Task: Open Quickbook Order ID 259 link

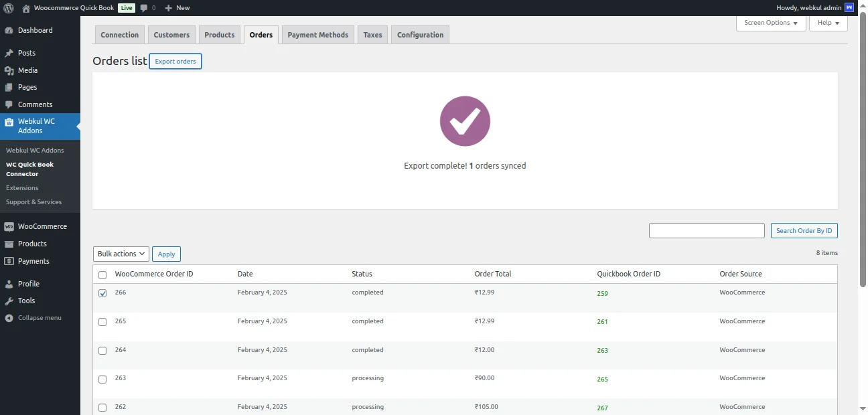Action: point(602,293)
